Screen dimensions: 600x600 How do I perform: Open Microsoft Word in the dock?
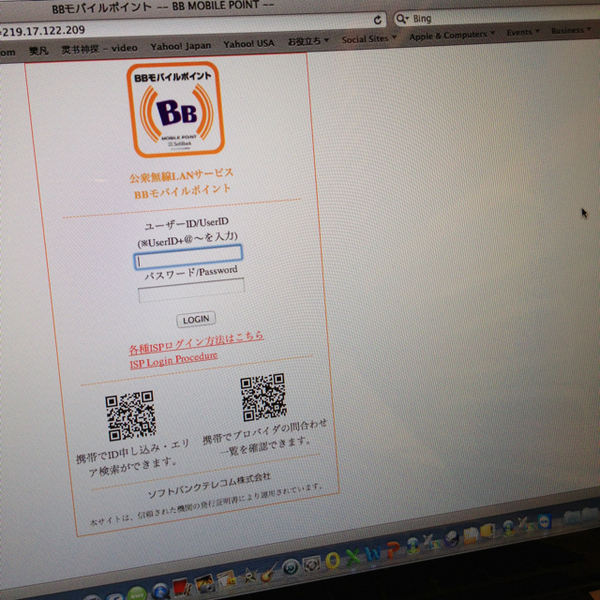tap(373, 553)
